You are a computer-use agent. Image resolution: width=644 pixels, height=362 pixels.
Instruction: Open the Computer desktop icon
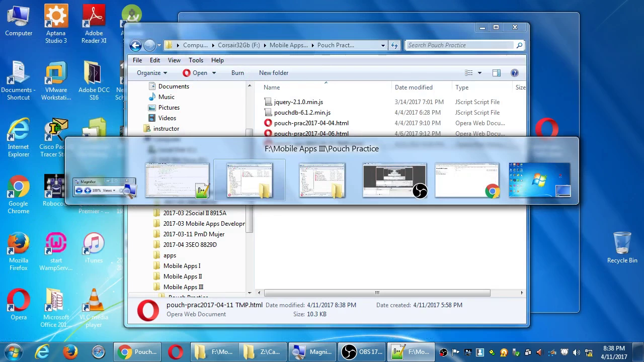(x=19, y=21)
